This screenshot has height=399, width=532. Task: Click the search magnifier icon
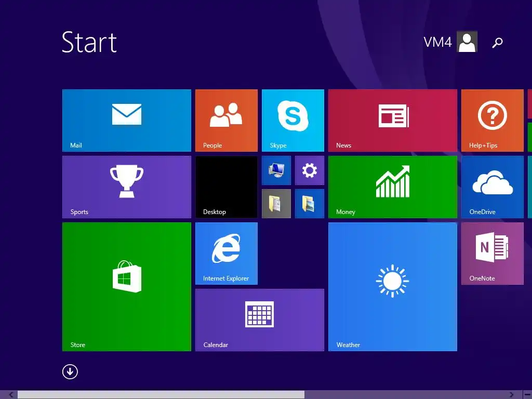pos(497,43)
